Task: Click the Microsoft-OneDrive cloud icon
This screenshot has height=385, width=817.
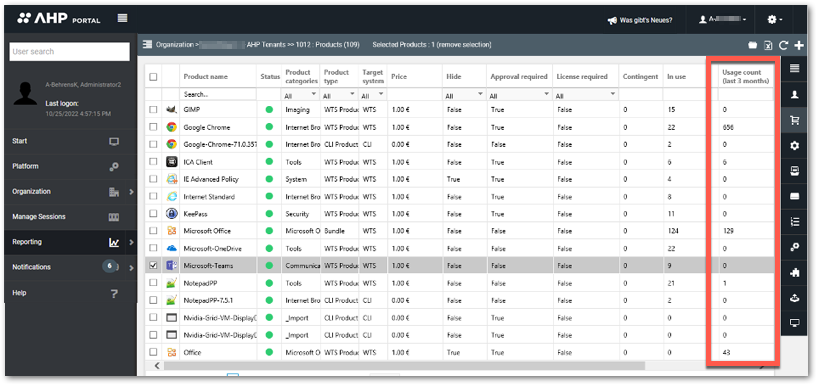Action: point(171,249)
